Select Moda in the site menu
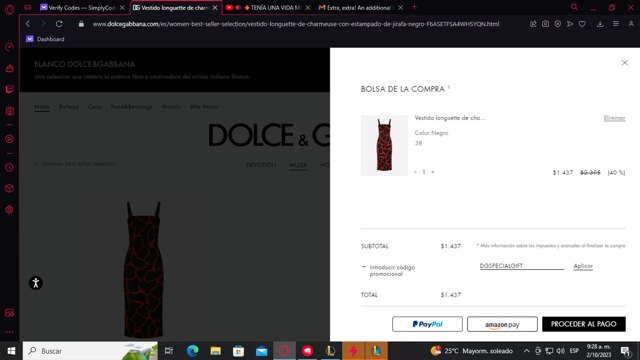640x360 pixels. pos(42,107)
